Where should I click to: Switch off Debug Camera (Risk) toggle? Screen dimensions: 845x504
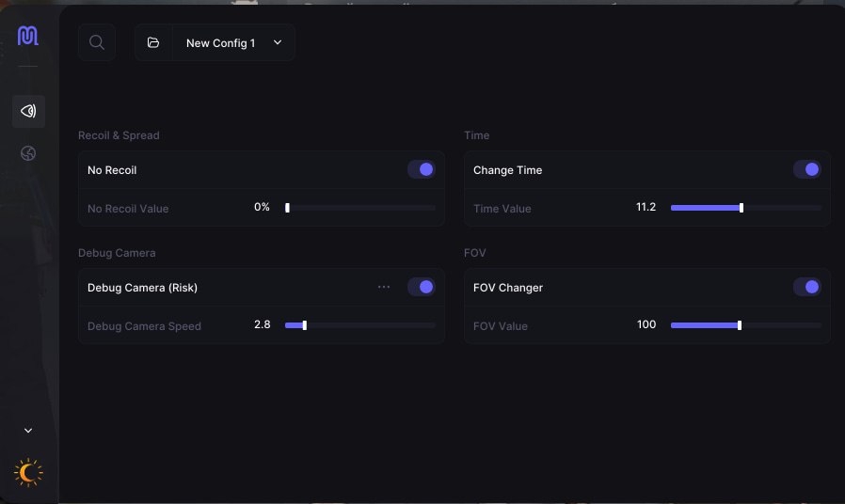422,287
